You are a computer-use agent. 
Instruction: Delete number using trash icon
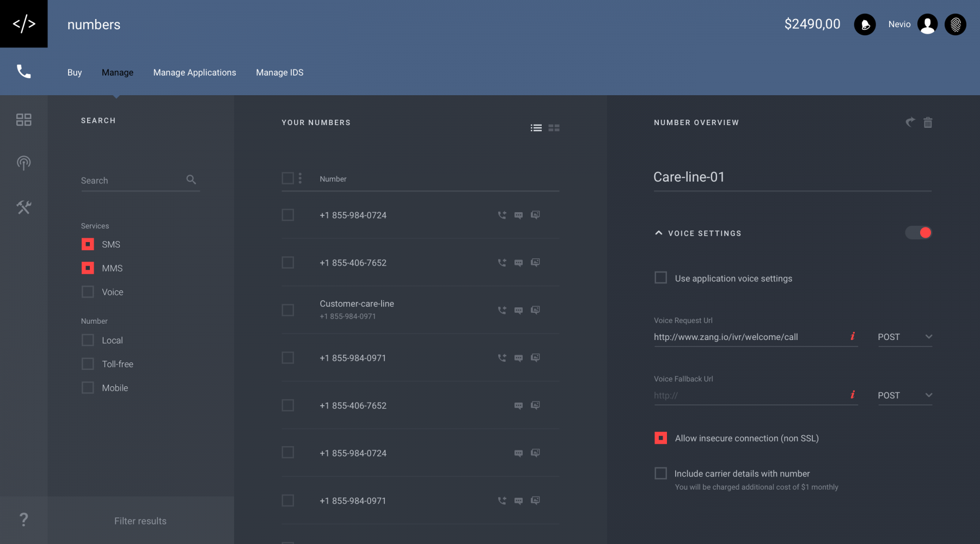pos(928,123)
